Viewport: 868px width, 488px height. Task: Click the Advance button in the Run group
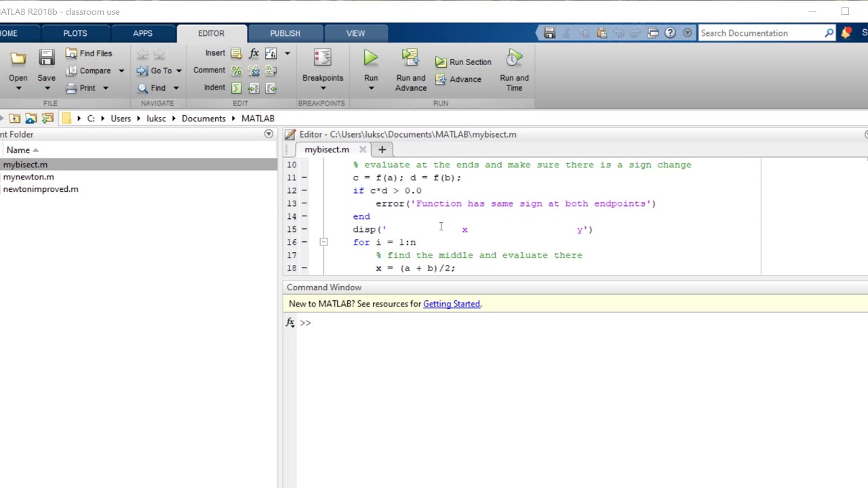(458, 79)
